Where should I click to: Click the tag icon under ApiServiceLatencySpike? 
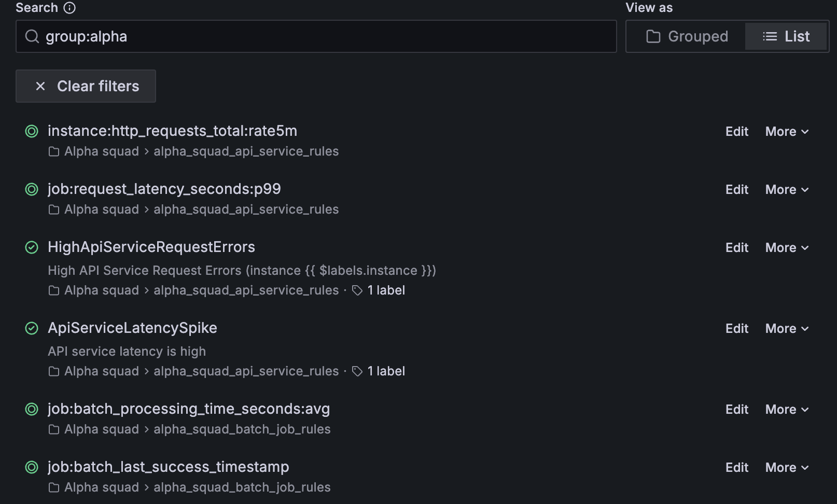[357, 371]
